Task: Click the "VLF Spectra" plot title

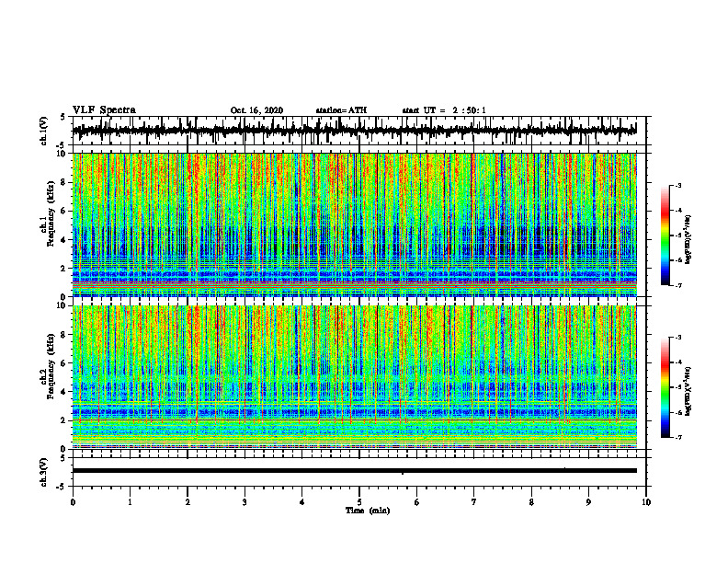Action: click(104, 110)
